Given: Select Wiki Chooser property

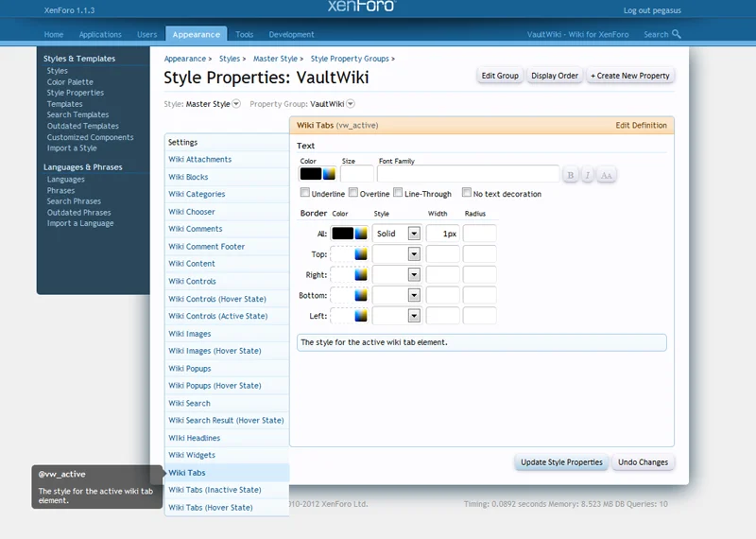Looking at the screenshot, I should point(227,212).
